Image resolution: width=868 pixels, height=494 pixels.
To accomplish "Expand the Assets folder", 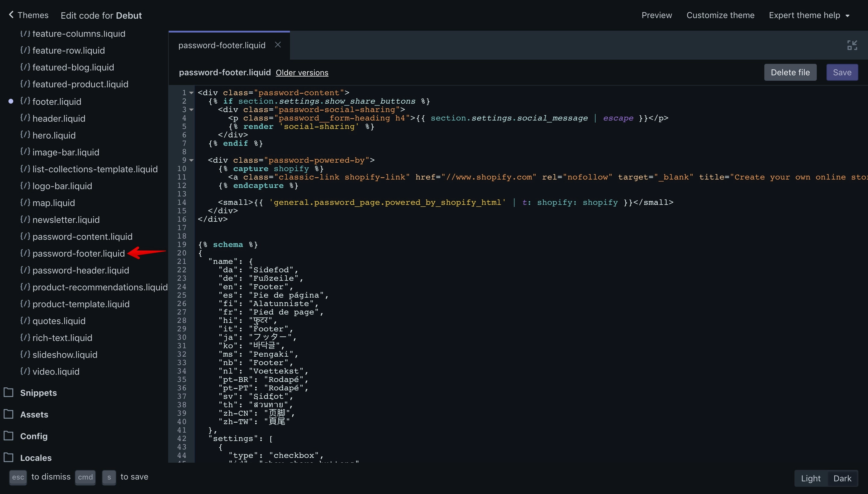I will tap(34, 414).
